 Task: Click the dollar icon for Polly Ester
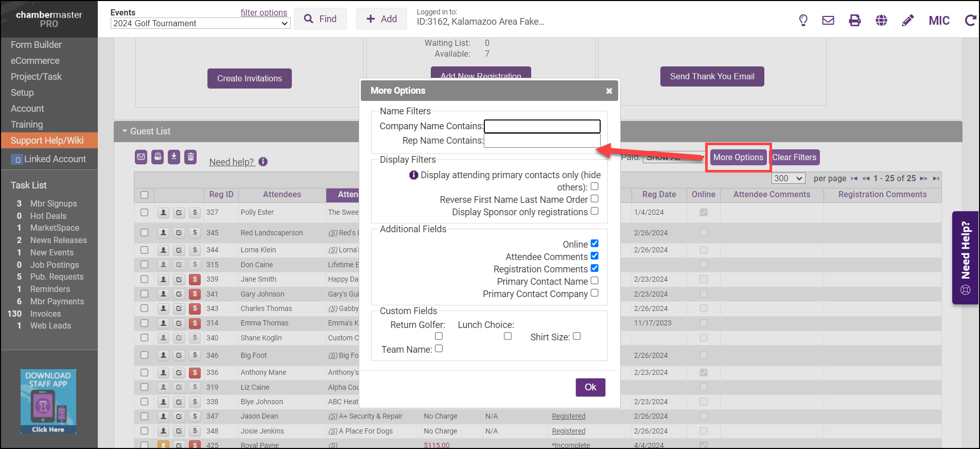[195, 212]
